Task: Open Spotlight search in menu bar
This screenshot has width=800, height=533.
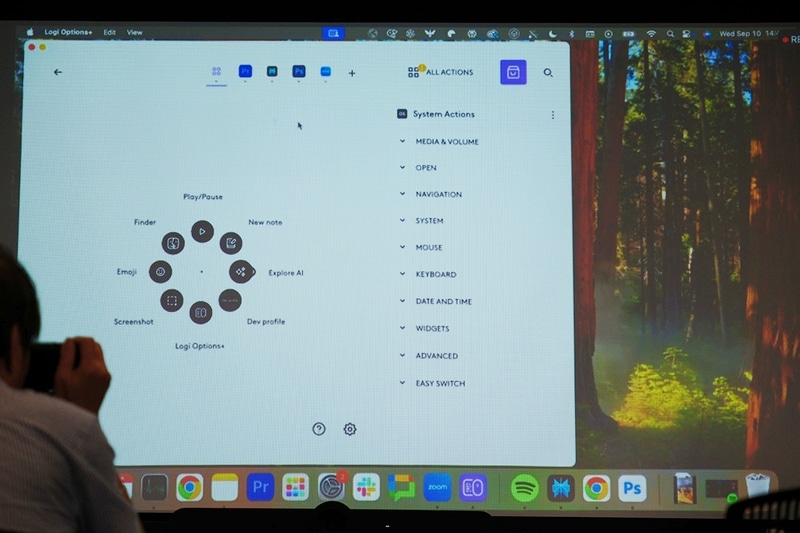Action: [670, 34]
